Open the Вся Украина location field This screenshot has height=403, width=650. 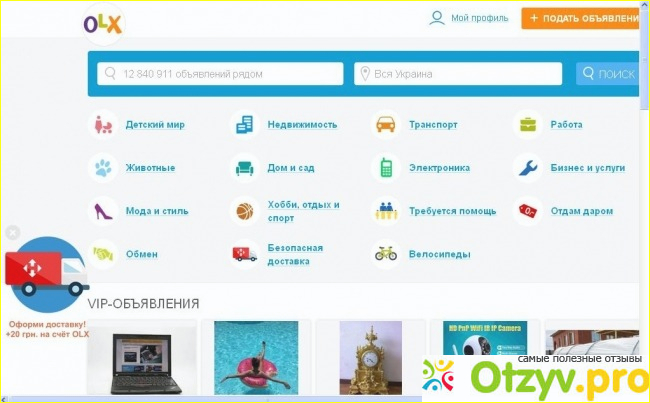click(458, 74)
